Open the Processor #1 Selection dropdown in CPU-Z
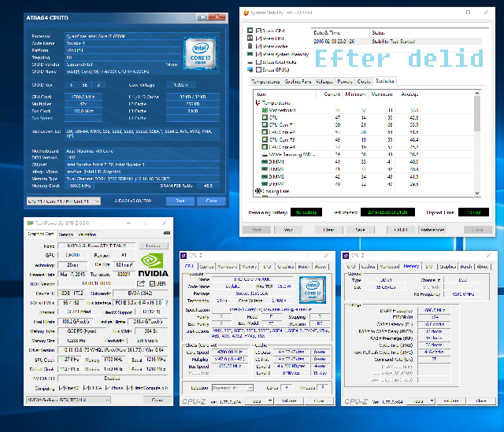Image resolution: width=504 pixels, height=432 pixels. click(232, 388)
